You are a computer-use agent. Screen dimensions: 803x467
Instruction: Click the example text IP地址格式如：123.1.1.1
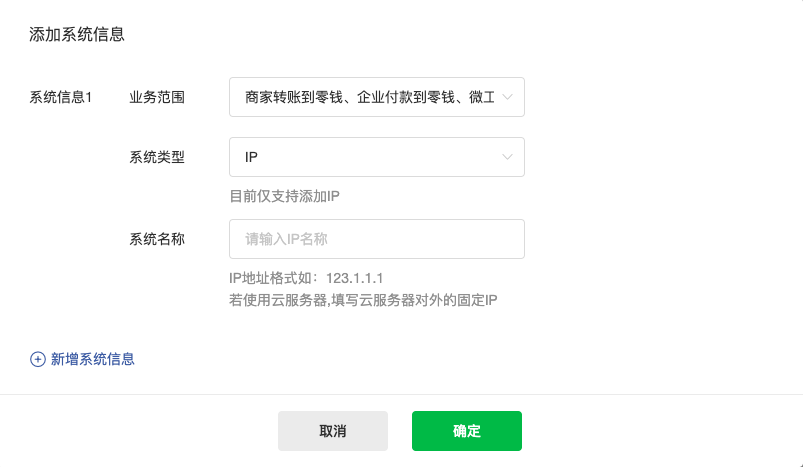click(306, 278)
